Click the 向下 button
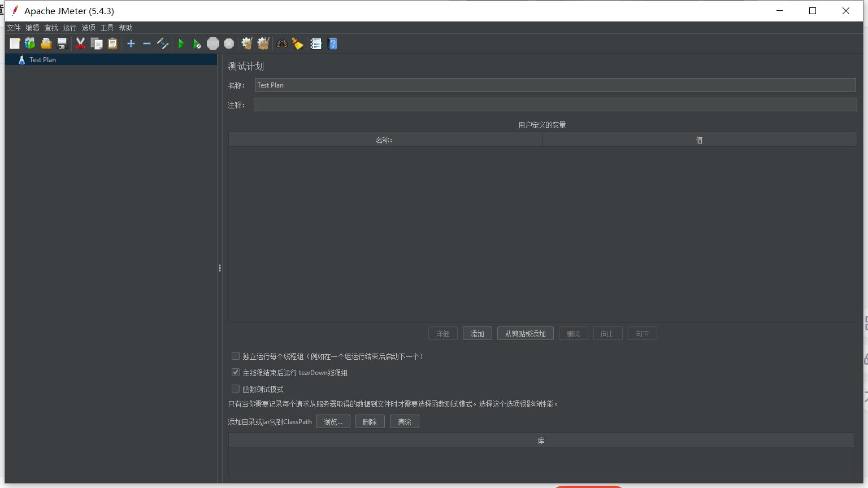Viewport: 868px width, 488px height. (642, 334)
